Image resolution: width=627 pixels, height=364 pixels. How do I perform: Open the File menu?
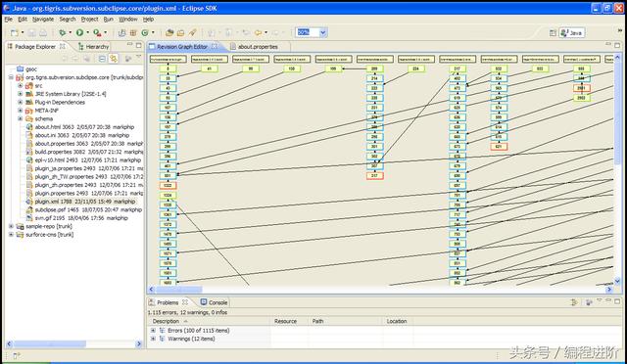pyautogui.click(x=8, y=20)
